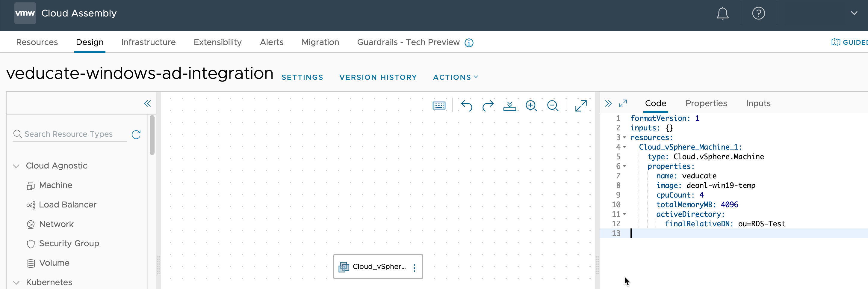Image resolution: width=868 pixels, height=289 pixels.
Task: Click the Network resource icon
Action: coord(31,224)
